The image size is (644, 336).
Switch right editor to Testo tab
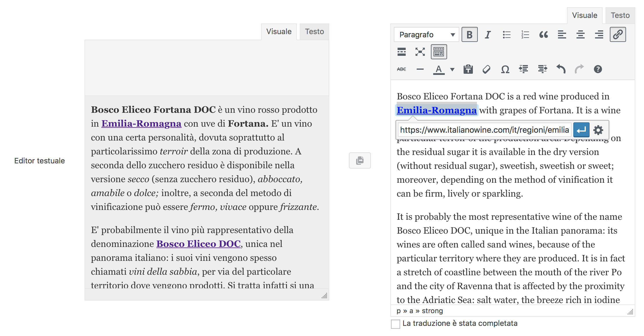620,15
